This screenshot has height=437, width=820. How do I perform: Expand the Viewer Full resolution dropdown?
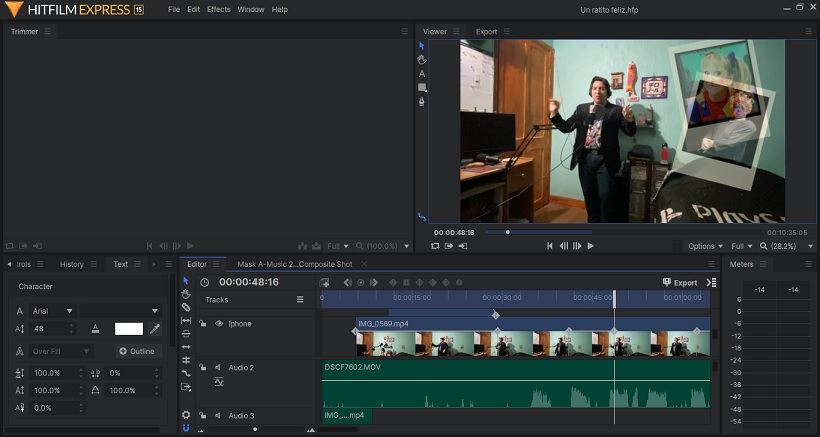(x=740, y=246)
